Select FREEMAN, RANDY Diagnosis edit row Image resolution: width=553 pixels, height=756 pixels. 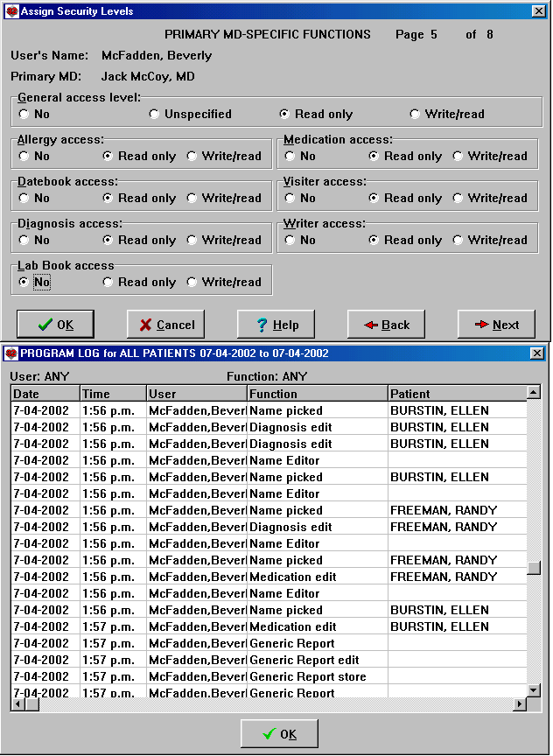coord(269,527)
